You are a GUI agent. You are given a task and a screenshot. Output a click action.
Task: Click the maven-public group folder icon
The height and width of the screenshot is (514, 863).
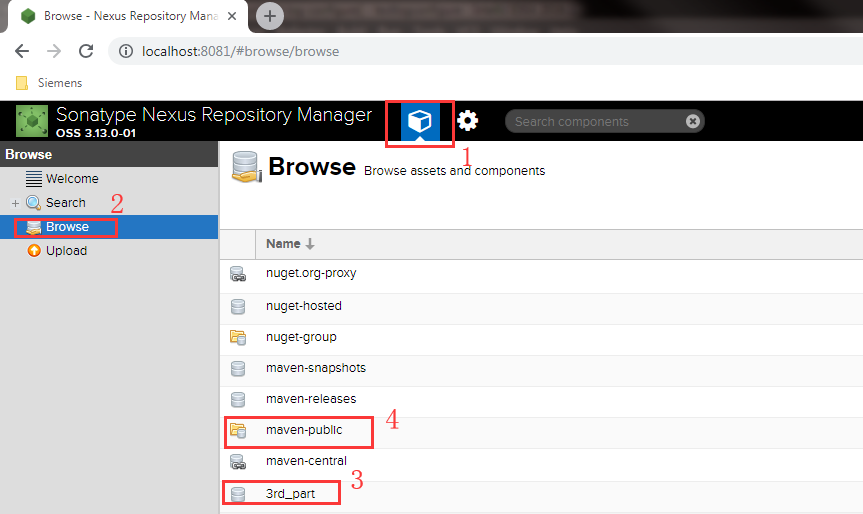click(x=238, y=430)
